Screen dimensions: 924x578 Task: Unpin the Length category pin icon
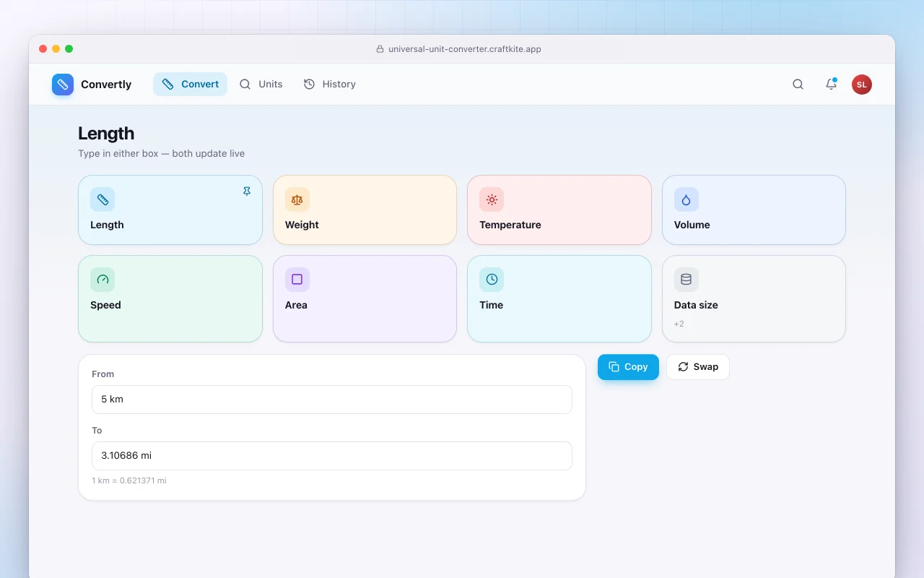(x=247, y=191)
